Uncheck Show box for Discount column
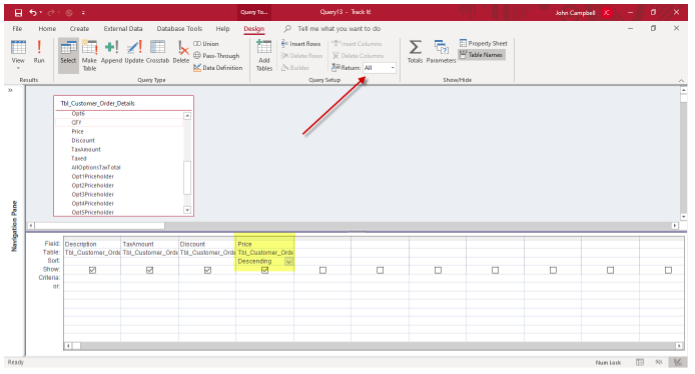This screenshot has height=374, width=695. [207, 270]
